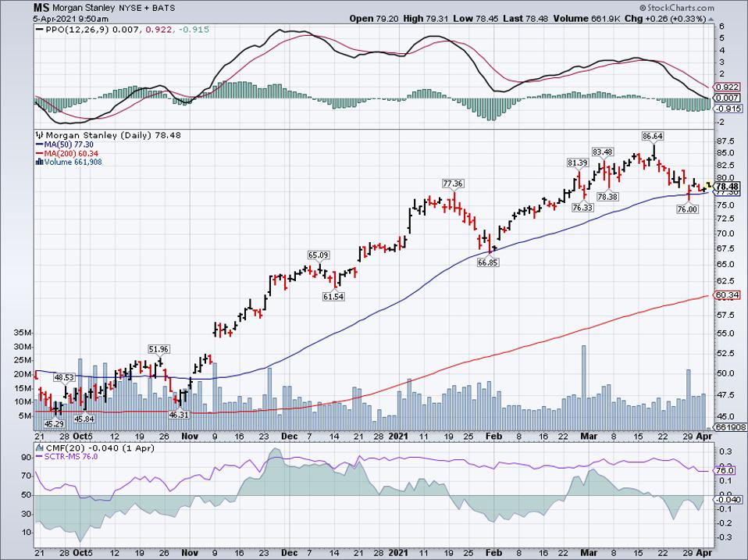Click the 66.85 low annotation
This screenshot has width=748, height=560.
(x=487, y=262)
